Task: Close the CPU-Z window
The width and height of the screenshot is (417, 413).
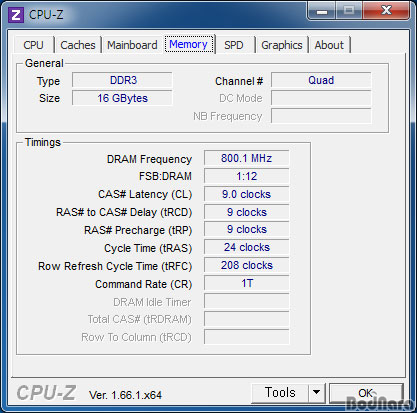Action: pos(386,11)
